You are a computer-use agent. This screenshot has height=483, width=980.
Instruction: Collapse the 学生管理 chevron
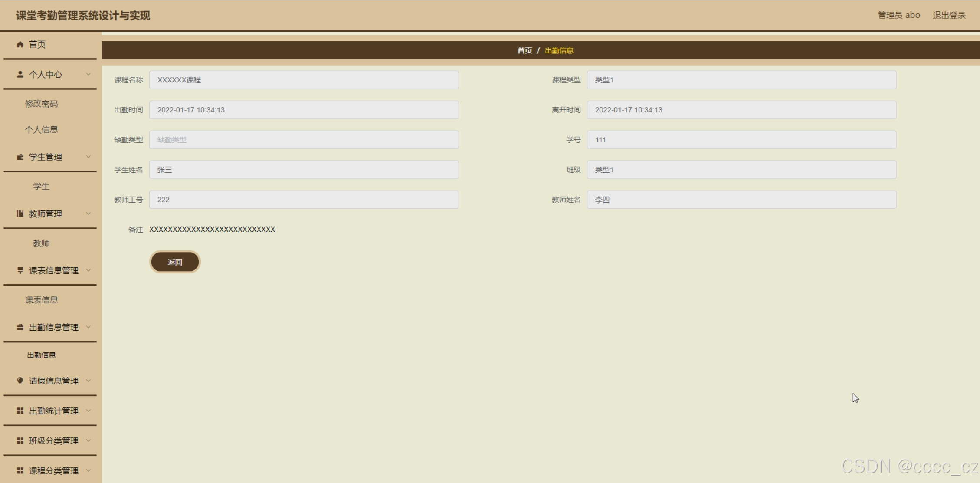pyautogui.click(x=88, y=157)
